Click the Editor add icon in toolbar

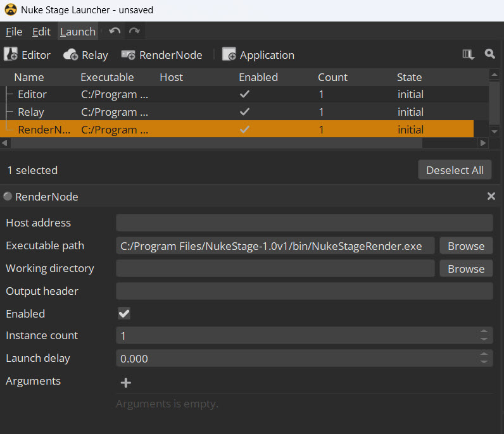(11, 55)
